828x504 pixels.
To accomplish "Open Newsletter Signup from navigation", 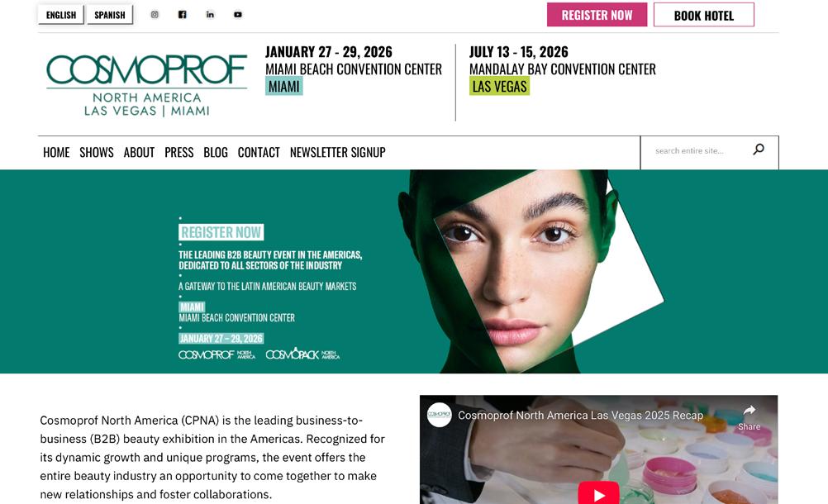I will click(337, 153).
